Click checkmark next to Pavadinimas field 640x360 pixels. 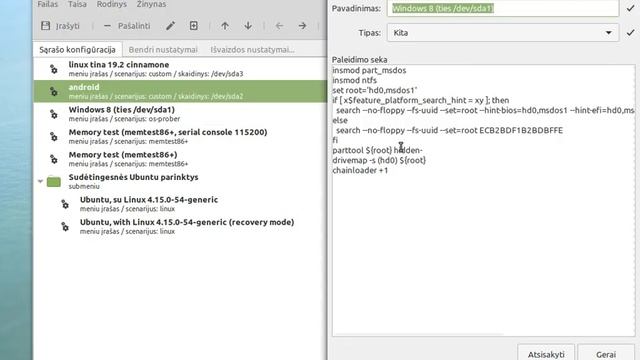[x=631, y=8]
